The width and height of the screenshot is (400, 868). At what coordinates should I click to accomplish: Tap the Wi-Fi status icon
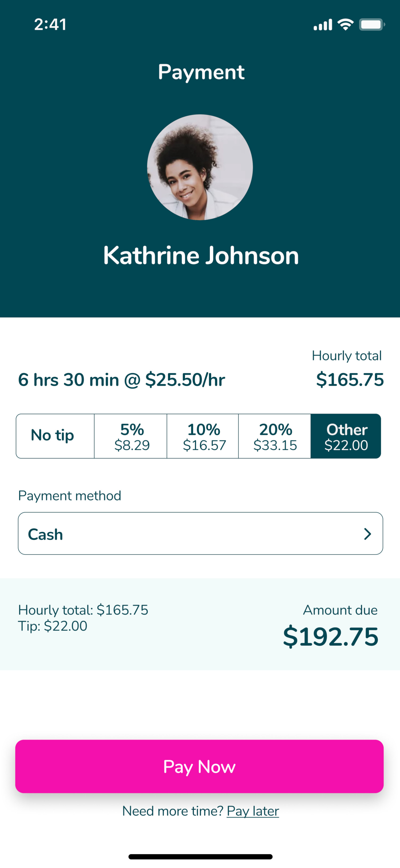pos(345,25)
